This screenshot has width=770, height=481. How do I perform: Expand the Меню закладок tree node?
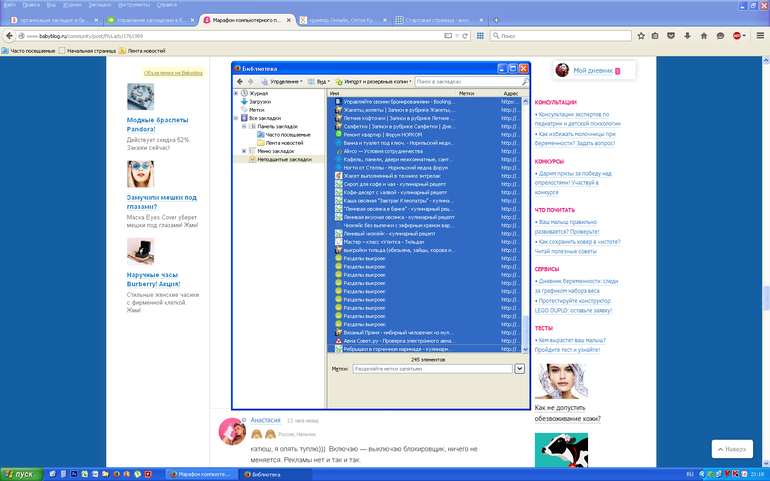coord(236,151)
